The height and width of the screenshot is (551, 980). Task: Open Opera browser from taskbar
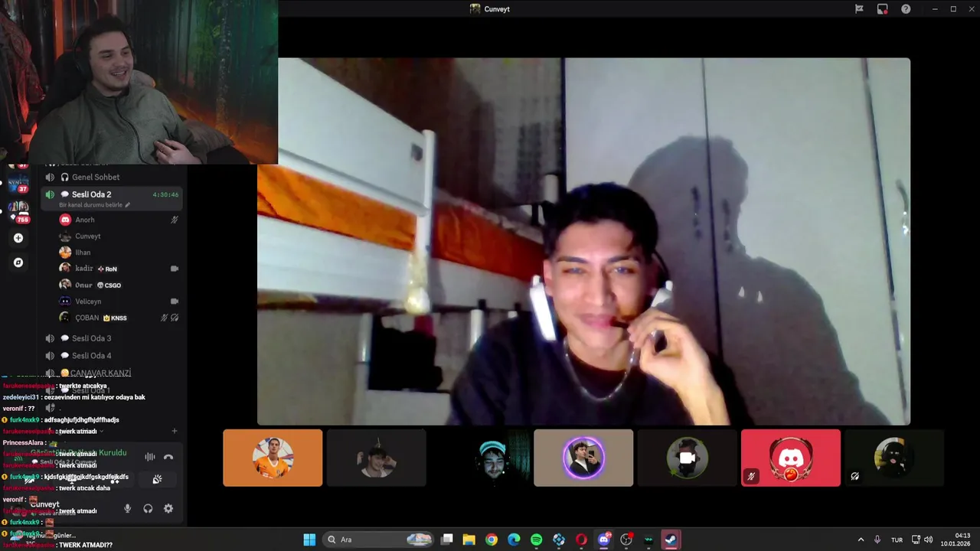[581, 540]
